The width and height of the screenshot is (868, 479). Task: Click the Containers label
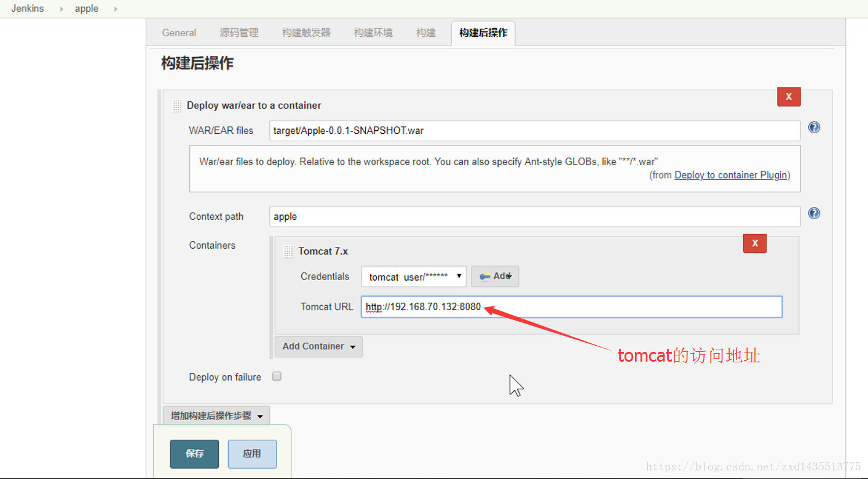click(x=212, y=245)
